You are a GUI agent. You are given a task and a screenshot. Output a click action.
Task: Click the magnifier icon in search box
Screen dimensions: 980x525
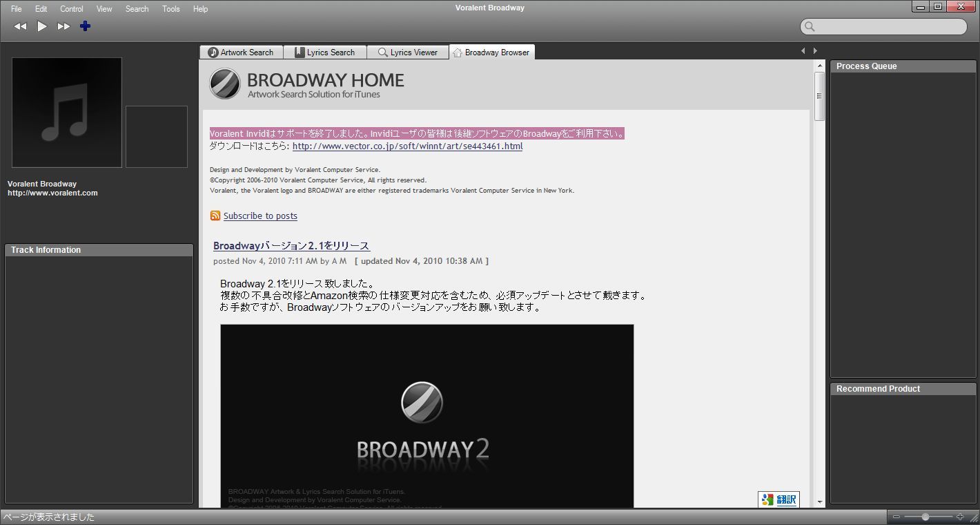tap(810, 26)
